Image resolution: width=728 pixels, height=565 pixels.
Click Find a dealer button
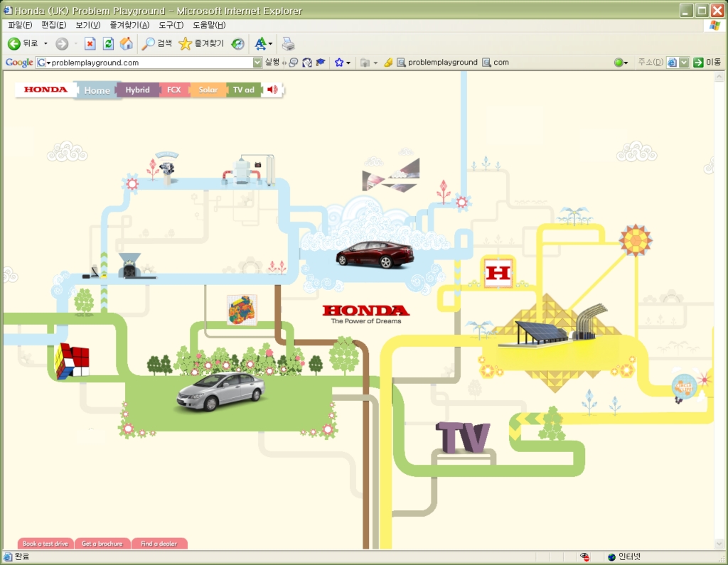pyautogui.click(x=159, y=543)
